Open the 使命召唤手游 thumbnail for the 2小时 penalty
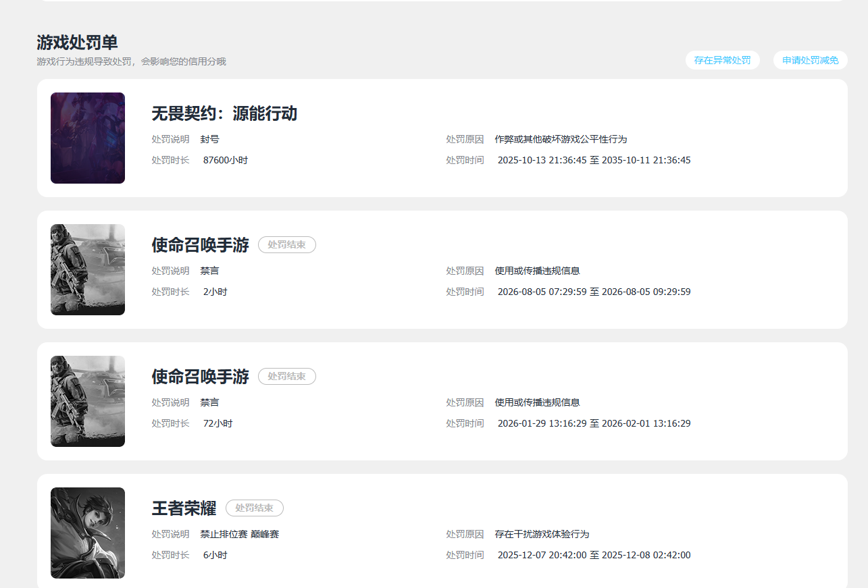Image resolution: width=868 pixels, height=588 pixels. pyautogui.click(x=88, y=269)
